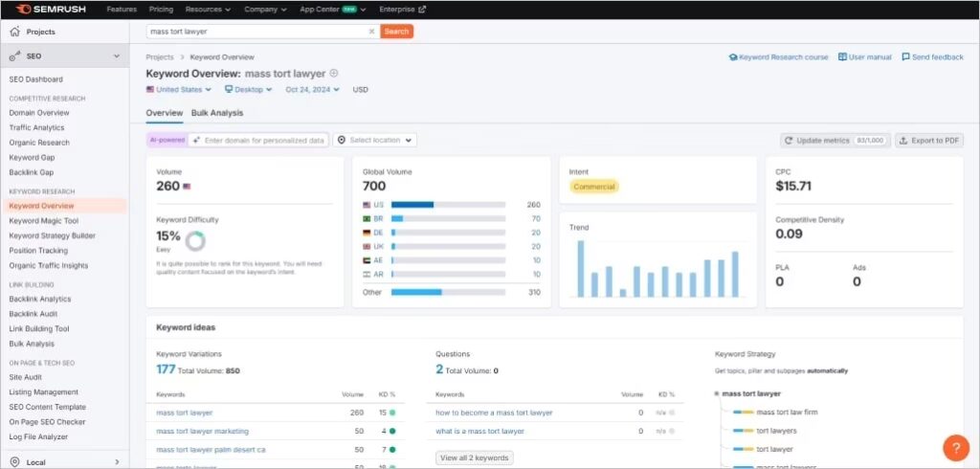Open Keyword Research course link
Viewport: 980px width, 469px height.
[778, 56]
